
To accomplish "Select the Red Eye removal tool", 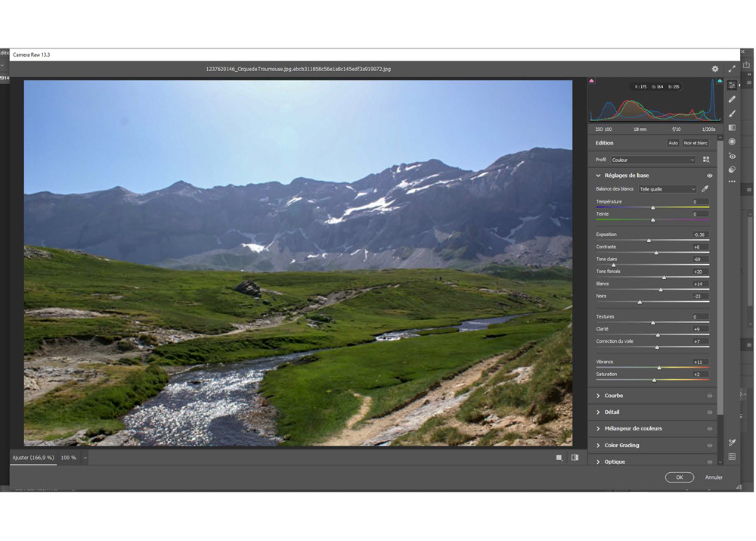I will point(732,156).
